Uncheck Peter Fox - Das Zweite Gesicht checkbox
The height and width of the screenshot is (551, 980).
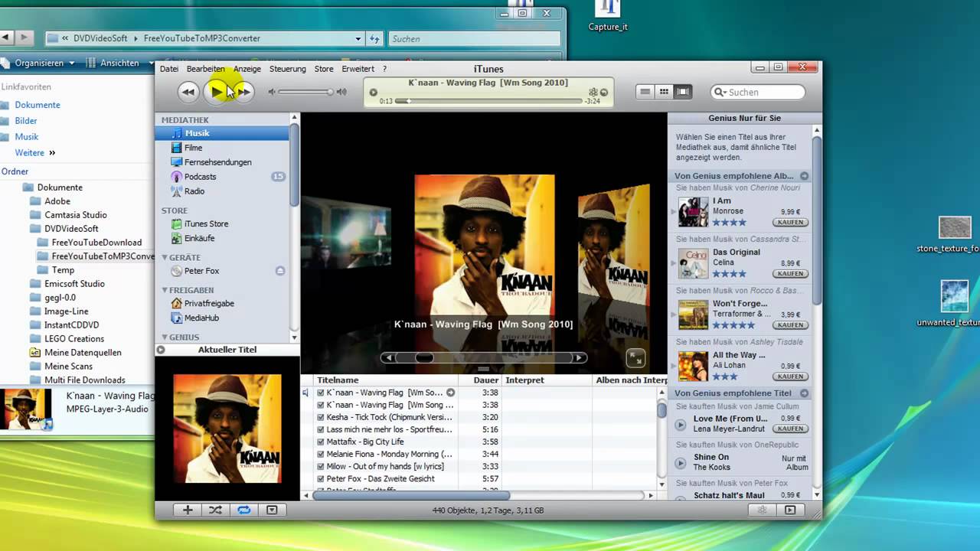321,478
